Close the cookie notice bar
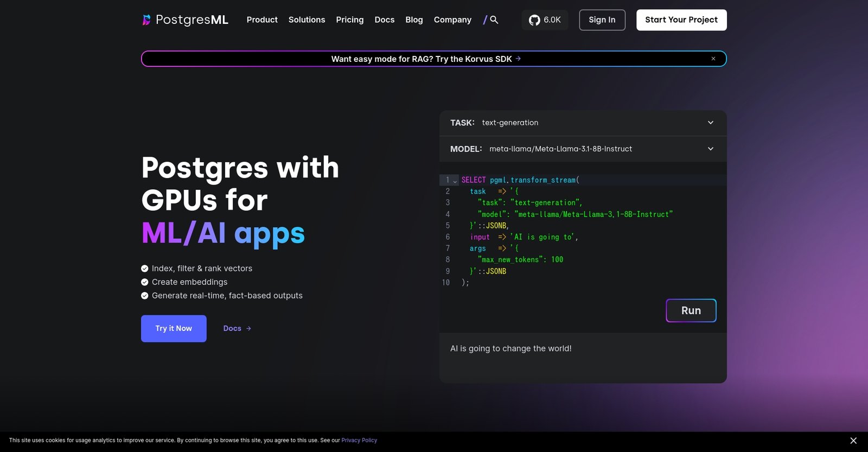Viewport: 868px width, 452px height. tap(853, 441)
